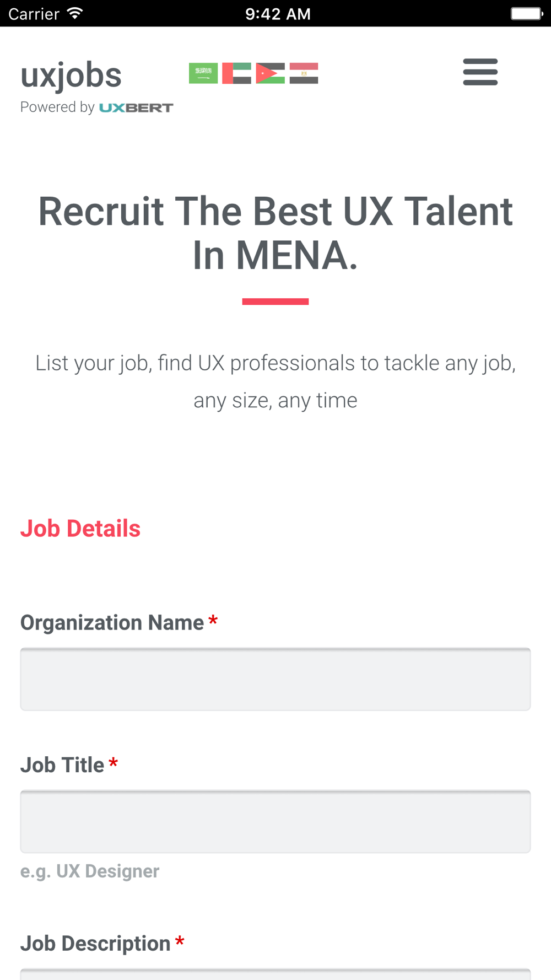551x980 pixels.
Task: Select the Jordan flag icon
Action: point(270,73)
